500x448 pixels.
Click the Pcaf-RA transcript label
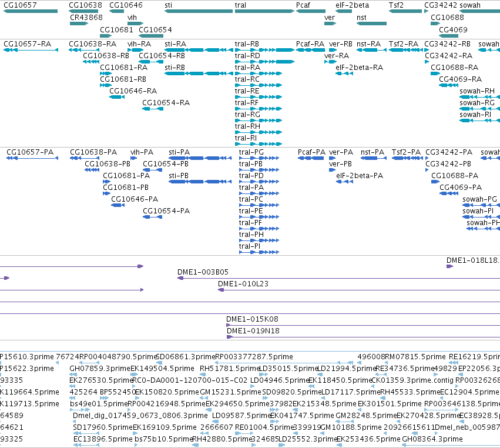pos(310,44)
